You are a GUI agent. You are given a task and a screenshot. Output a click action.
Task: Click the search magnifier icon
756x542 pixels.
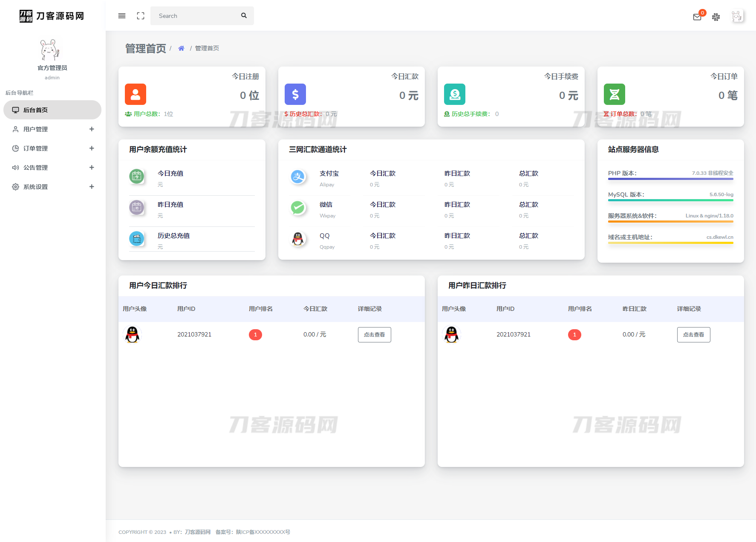244,16
